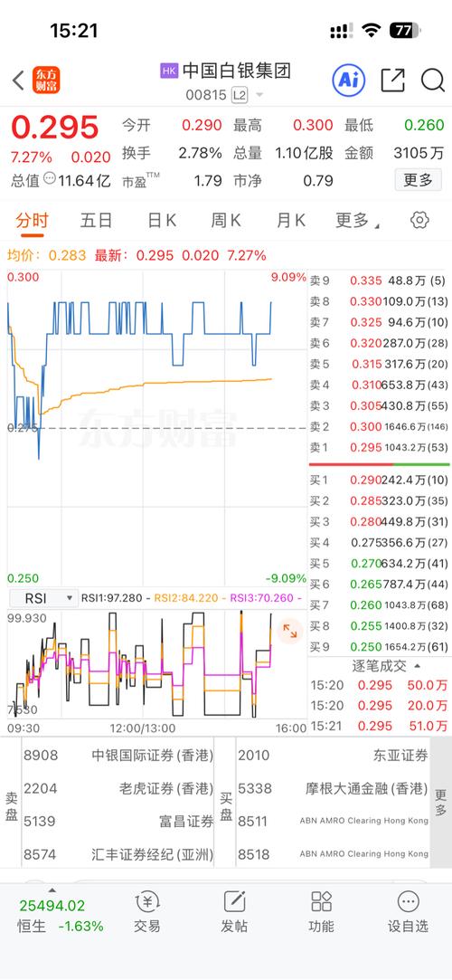452x980 pixels.
Task: Switch to the 五日 tab
Action: [x=96, y=220]
